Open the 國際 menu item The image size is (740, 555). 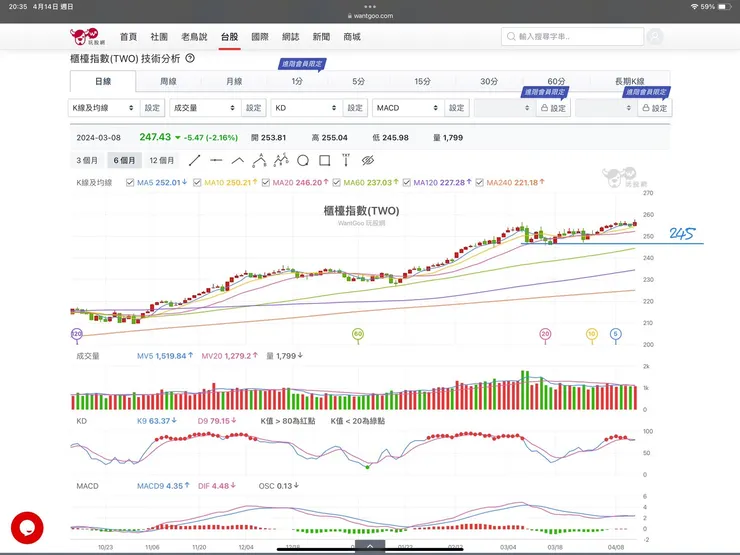pyautogui.click(x=260, y=37)
